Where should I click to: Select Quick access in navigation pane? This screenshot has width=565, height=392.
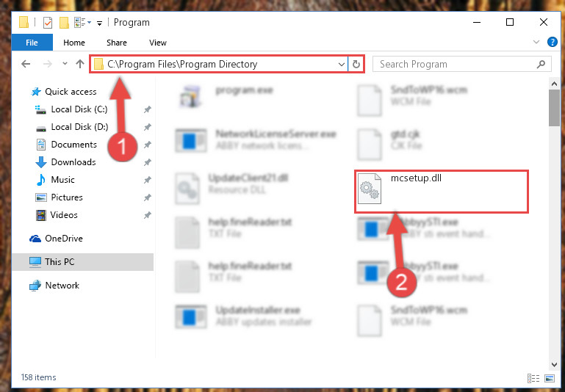click(64, 92)
